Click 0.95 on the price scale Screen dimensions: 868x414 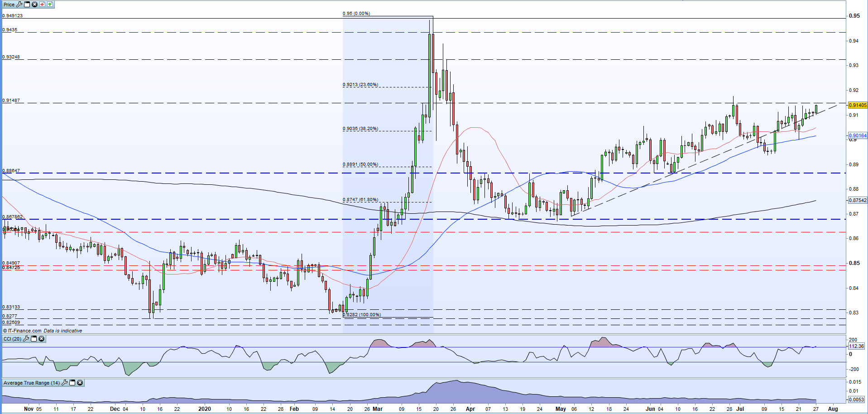(854, 16)
